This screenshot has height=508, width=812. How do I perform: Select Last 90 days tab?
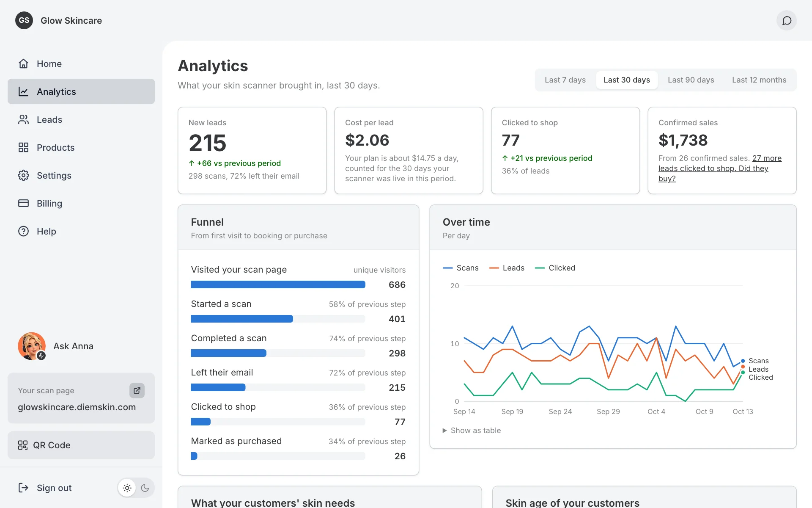[691, 80]
